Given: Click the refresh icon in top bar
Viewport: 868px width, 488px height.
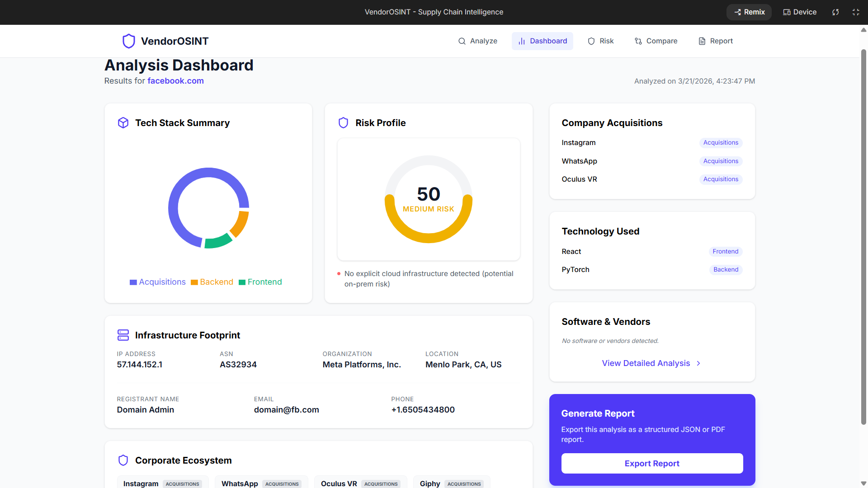Looking at the screenshot, I should click(835, 12).
